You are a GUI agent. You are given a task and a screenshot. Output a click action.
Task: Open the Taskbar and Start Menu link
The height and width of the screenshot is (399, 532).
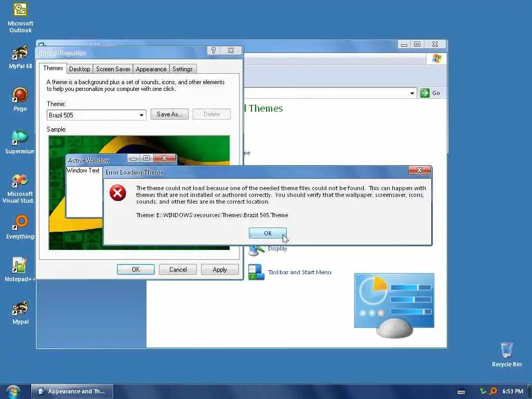click(x=300, y=272)
